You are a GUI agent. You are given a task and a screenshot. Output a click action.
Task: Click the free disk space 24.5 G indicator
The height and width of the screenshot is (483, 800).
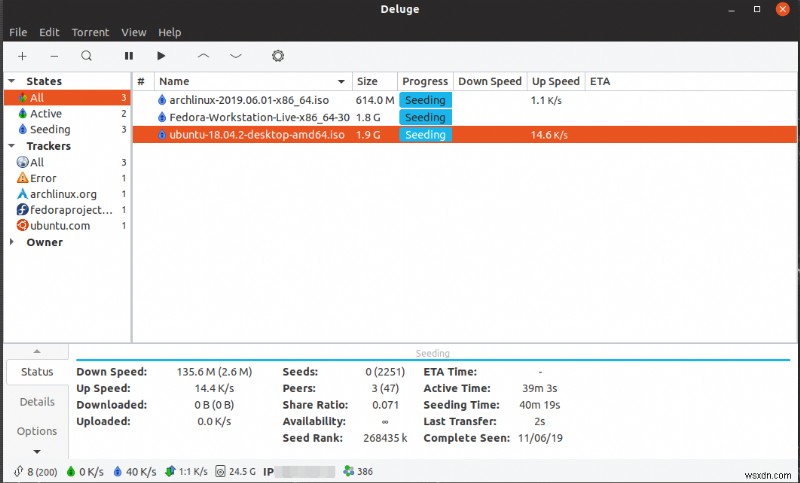coord(235,472)
